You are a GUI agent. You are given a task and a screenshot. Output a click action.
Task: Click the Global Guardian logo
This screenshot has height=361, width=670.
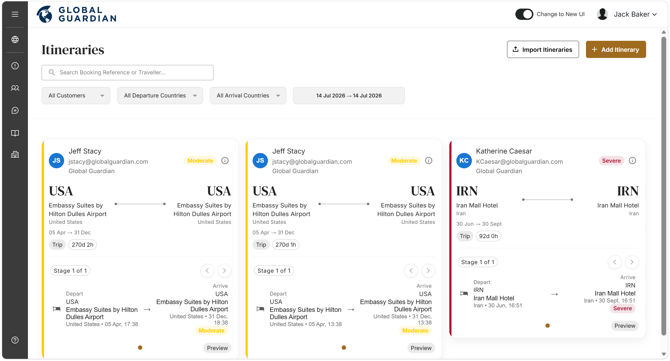tap(76, 14)
